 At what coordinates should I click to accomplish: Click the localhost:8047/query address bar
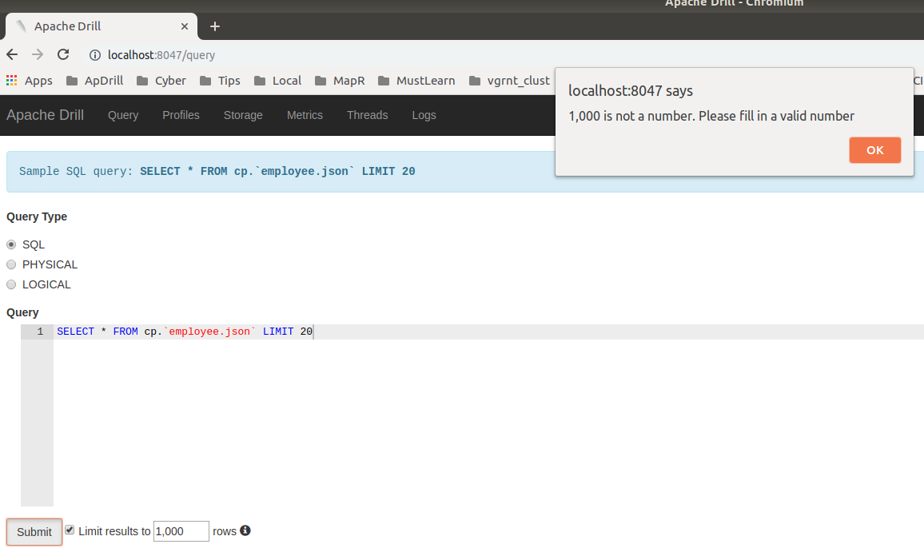tap(161, 55)
